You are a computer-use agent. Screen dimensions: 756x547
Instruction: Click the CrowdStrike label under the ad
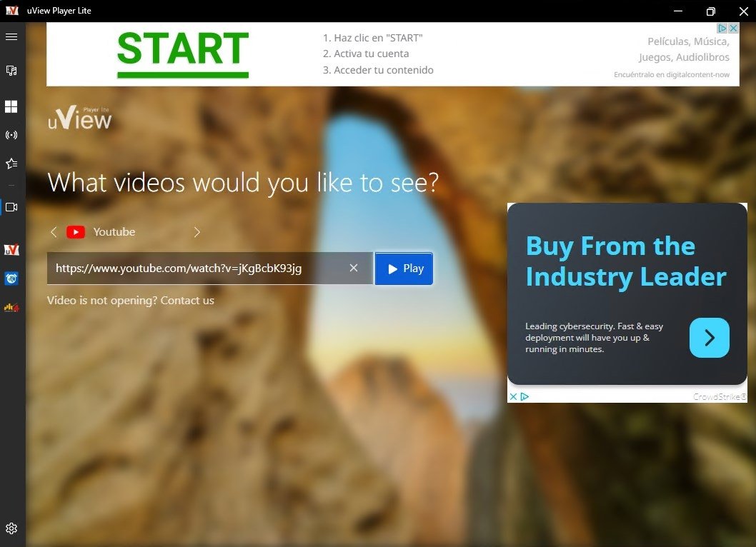(x=720, y=396)
